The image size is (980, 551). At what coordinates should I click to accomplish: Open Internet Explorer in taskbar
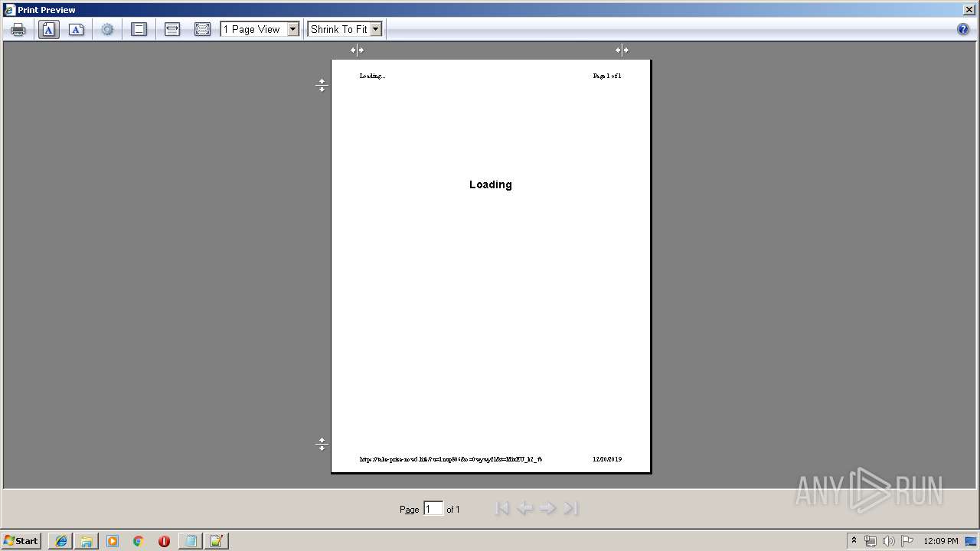(x=61, y=541)
